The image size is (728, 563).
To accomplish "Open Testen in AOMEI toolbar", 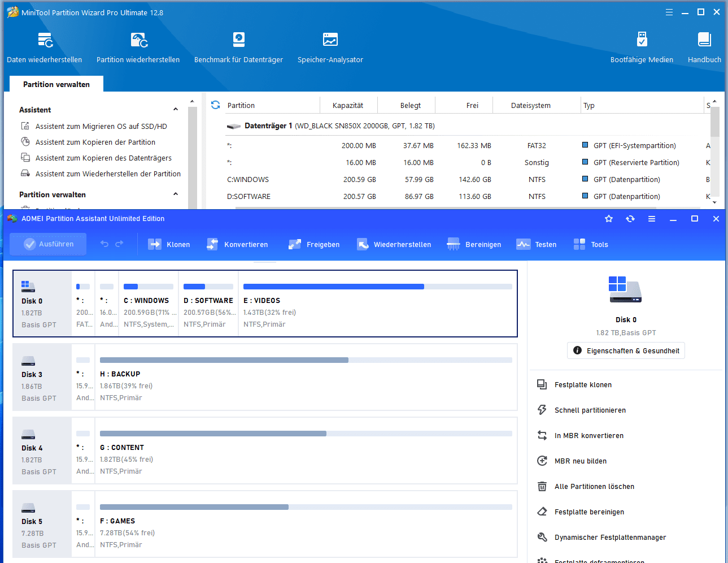I will [537, 244].
